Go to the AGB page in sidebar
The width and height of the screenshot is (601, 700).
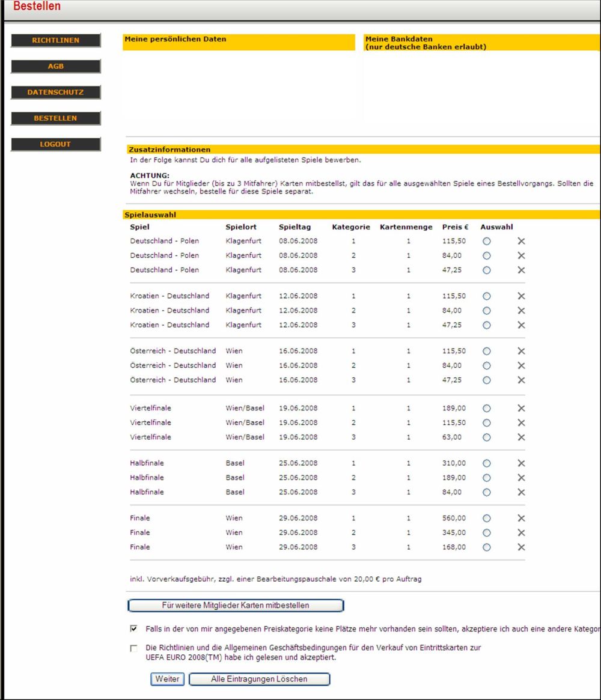pyautogui.click(x=55, y=67)
